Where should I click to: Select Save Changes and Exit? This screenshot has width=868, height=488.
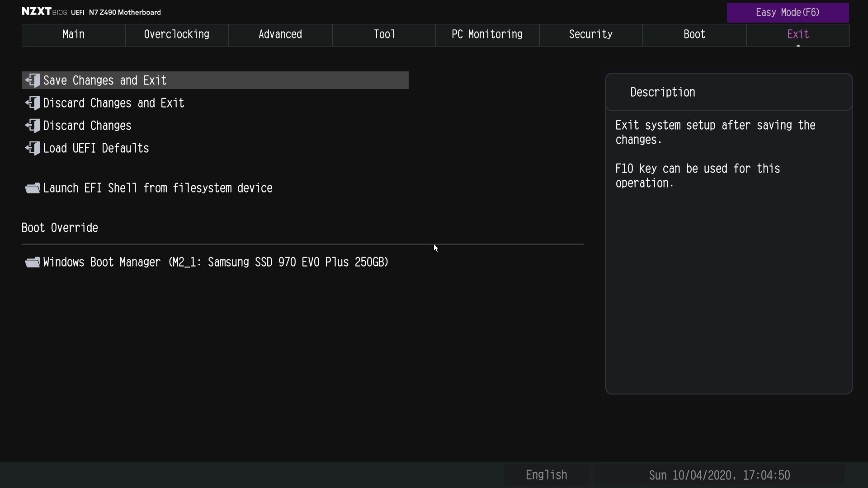215,80
